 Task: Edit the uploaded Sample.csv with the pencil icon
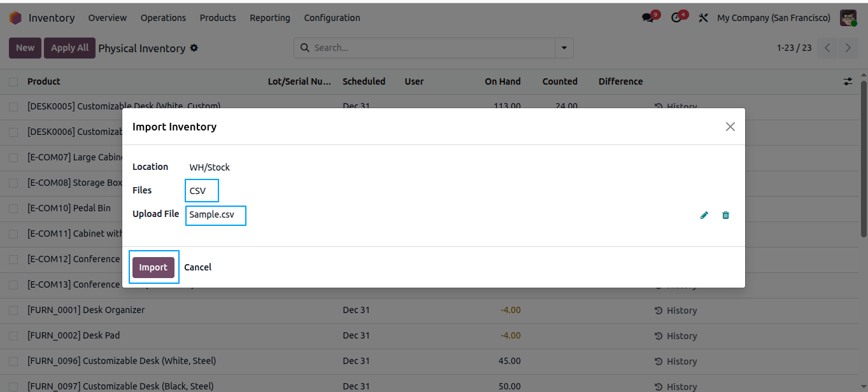pos(704,215)
